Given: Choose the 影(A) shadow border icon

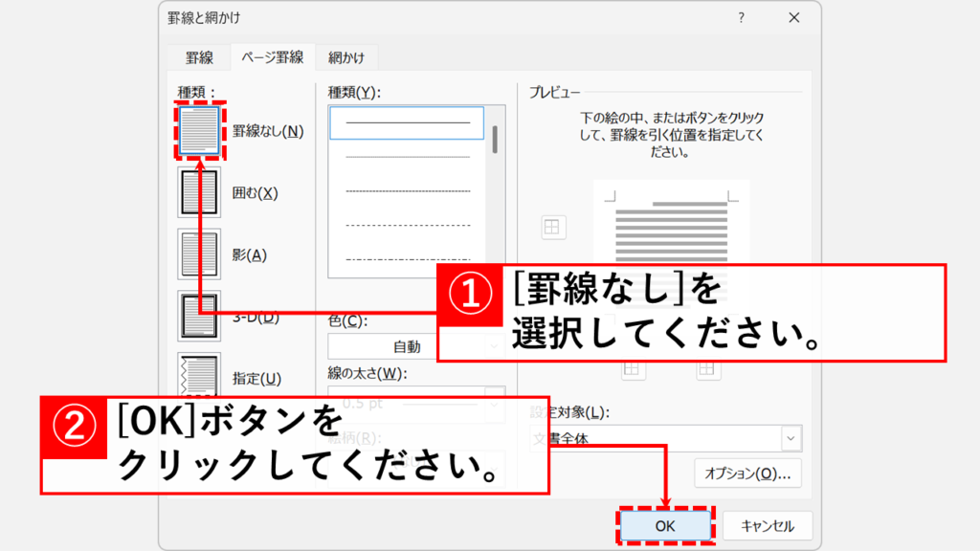Looking at the screenshot, I should tap(199, 254).
